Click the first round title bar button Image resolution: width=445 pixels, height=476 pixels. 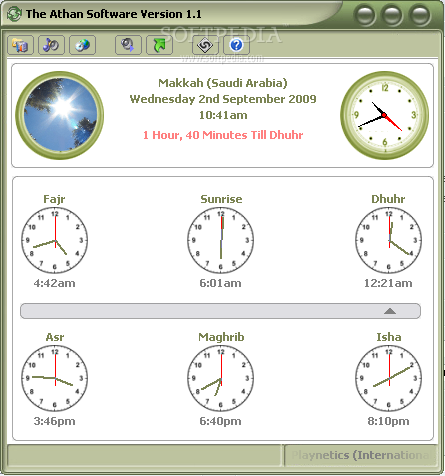tap(365, 15)
